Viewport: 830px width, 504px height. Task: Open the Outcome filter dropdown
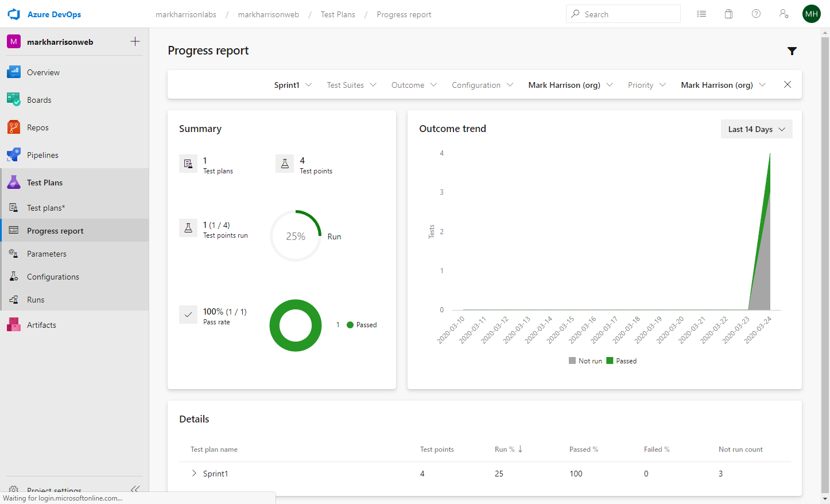(414, 85)
